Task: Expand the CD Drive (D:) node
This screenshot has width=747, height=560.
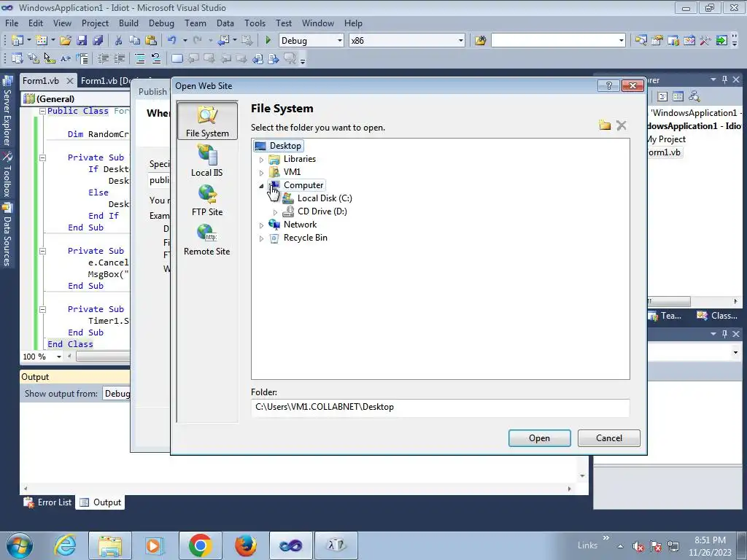Action: (x=275, y=212)
